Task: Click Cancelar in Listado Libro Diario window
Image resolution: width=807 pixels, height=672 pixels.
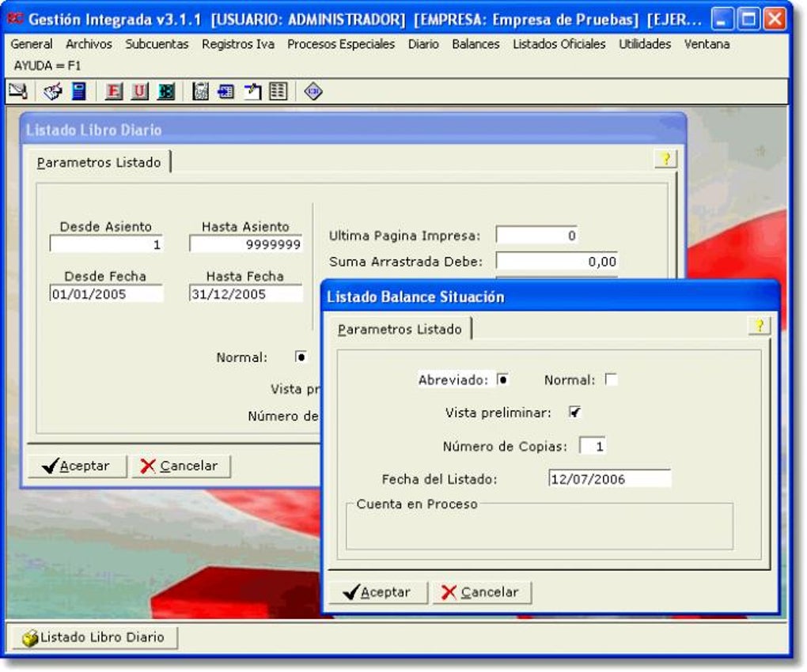Action: point(180,466)
